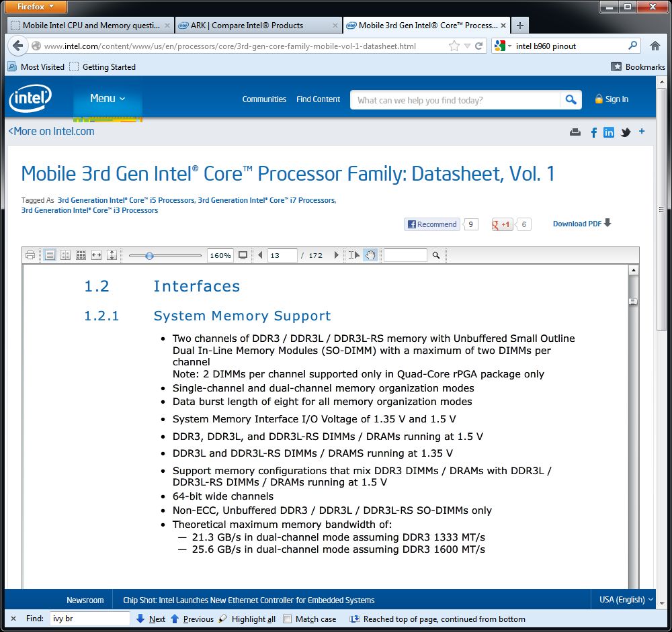
Task: Click the Facebook Recommend button
Action: tap(432, 224)
